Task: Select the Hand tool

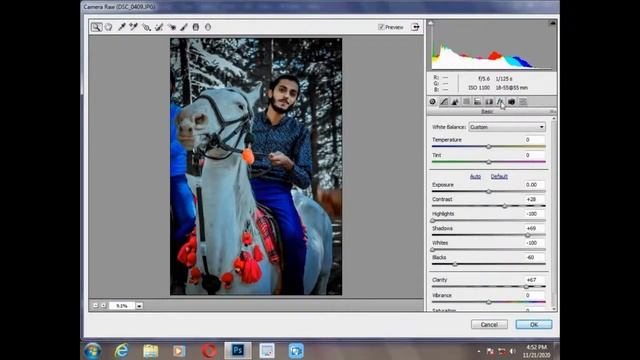Action: tap(109, 27)
